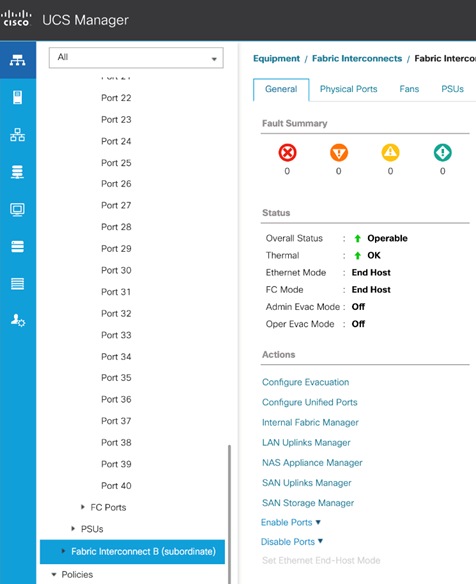Select Port 32 in the tree
The width and height of the screenshot is (476, 584).
(116, 313)
